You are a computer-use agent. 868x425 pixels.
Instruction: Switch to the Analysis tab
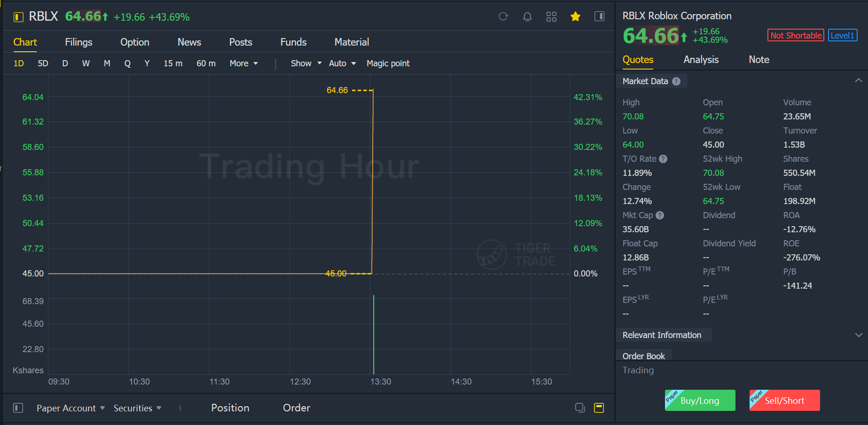pos(701,60)
